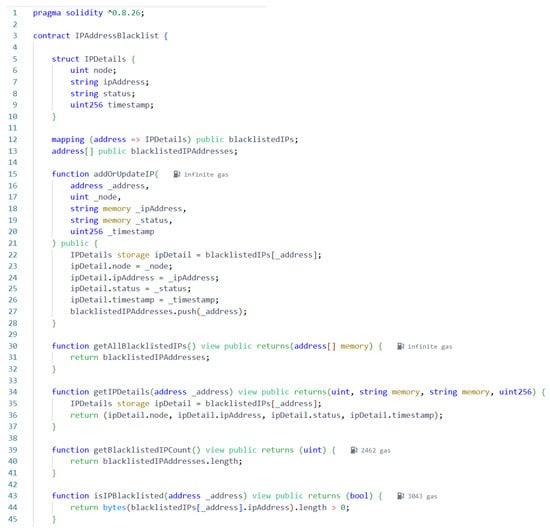This screenshot has height=532, width=550.
Task: Click line number 45 in the gutter
Action: [x=13, y=519]
